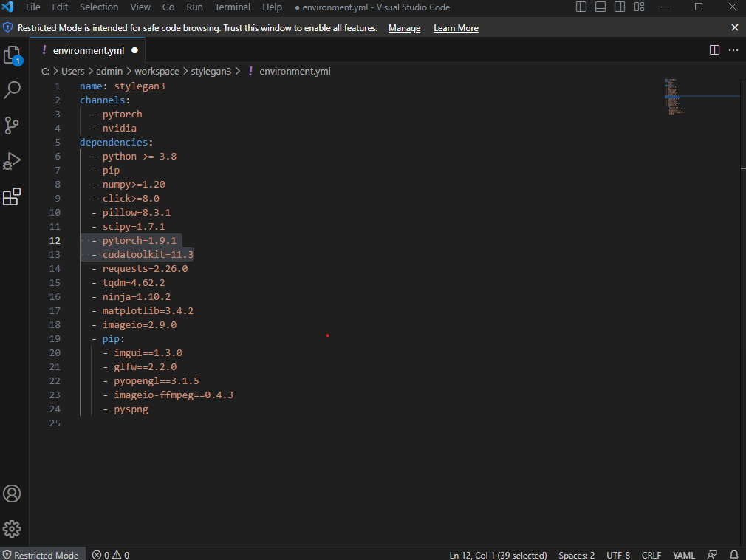
Task: Click on the 'name: stylegan3' line
Action: pyautogui.click(x=123, y=86)
